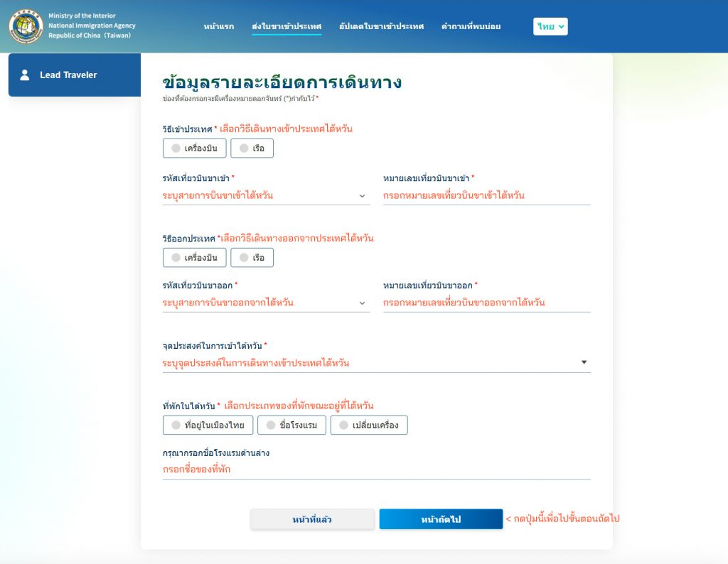728x564 pixels.
Task: Click the หน้าที่แล้ว previous button
Action: coord(312,519)
